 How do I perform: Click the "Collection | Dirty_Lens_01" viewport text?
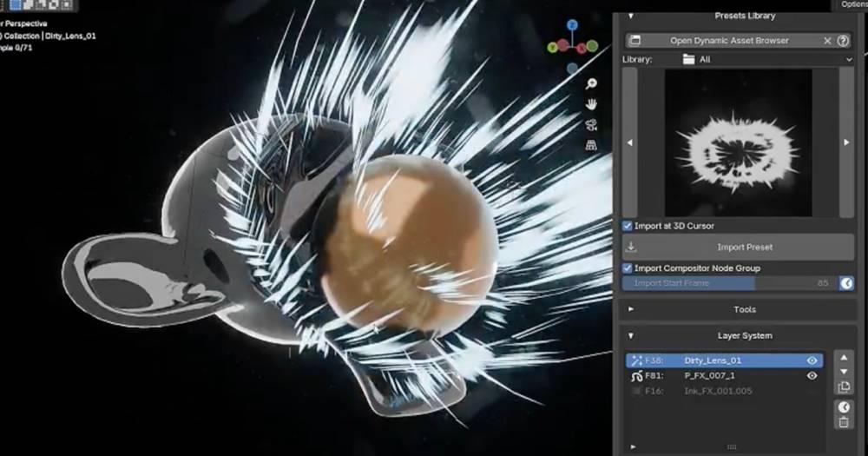[49, 36]
